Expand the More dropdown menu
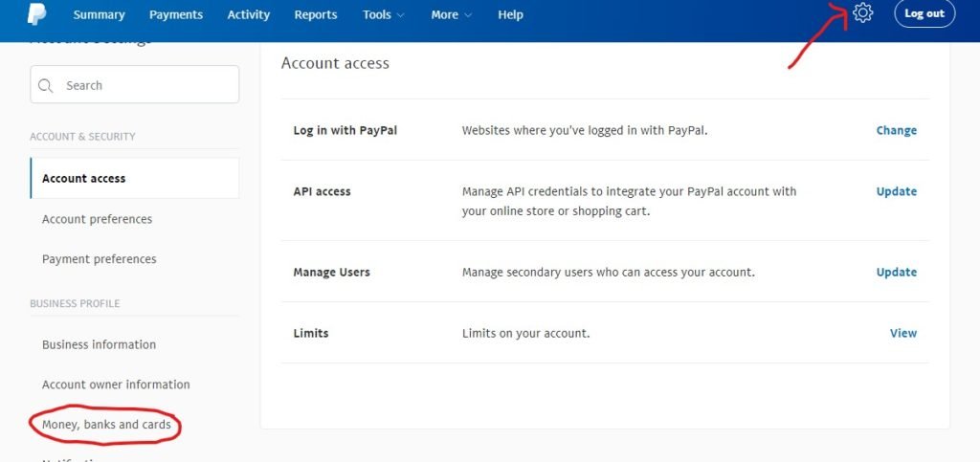This screenshot has height=462, width=980. click(x=451, y=14)
